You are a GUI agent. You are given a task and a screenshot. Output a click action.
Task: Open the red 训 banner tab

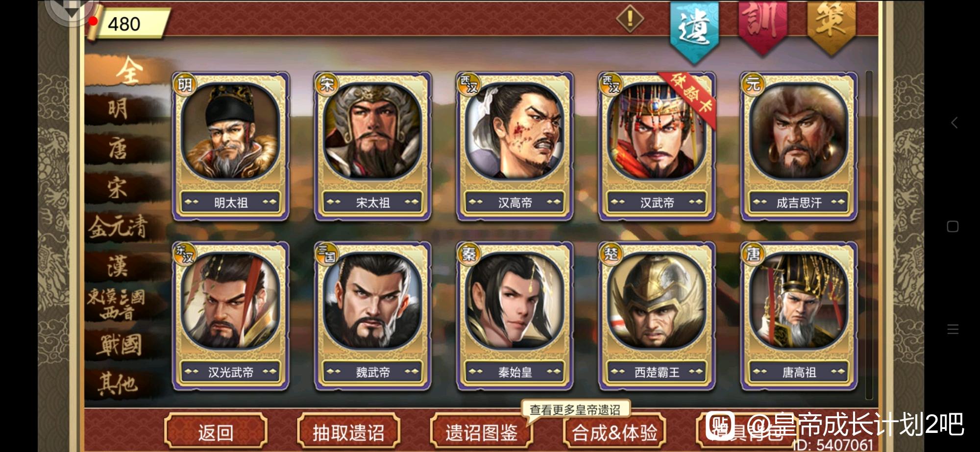(x=762, y=25)
